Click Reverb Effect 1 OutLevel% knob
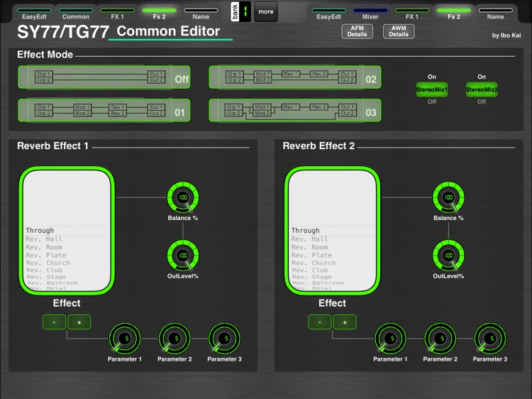The image size is (532, 399). click(x=183, y=256)
